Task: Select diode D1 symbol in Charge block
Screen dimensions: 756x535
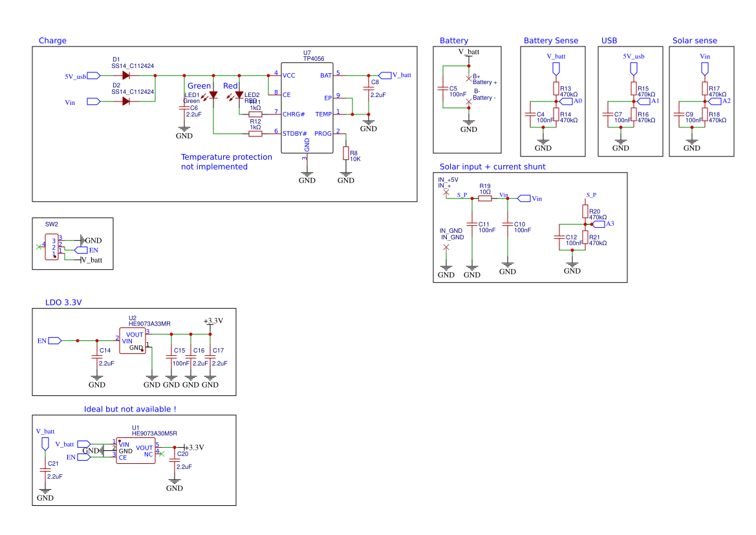Action: click(126, 75)
